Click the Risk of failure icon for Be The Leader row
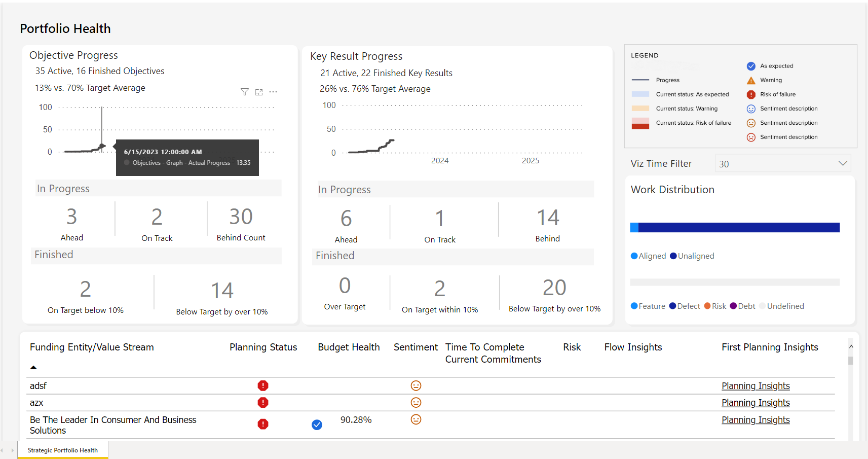The width and height of the screenshot is (868, 459). (x=263, y=424)
